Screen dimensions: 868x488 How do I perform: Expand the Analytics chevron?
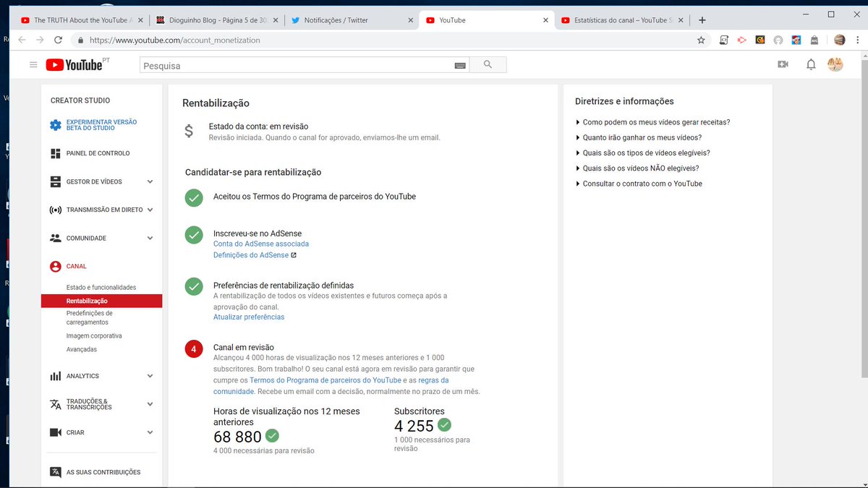pyautogui.click(x=150, y=376)
